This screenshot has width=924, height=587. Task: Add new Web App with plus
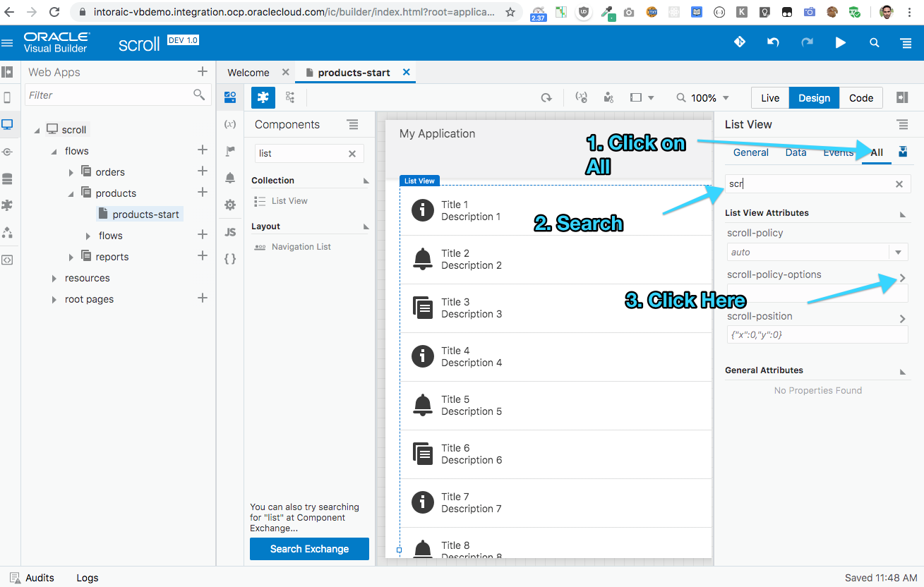203,71
